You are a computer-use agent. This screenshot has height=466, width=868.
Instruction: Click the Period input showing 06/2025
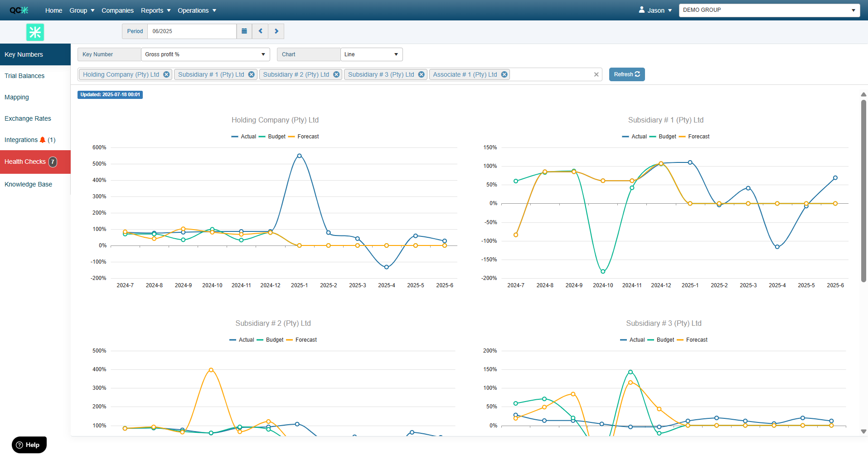tap(192, 31)
